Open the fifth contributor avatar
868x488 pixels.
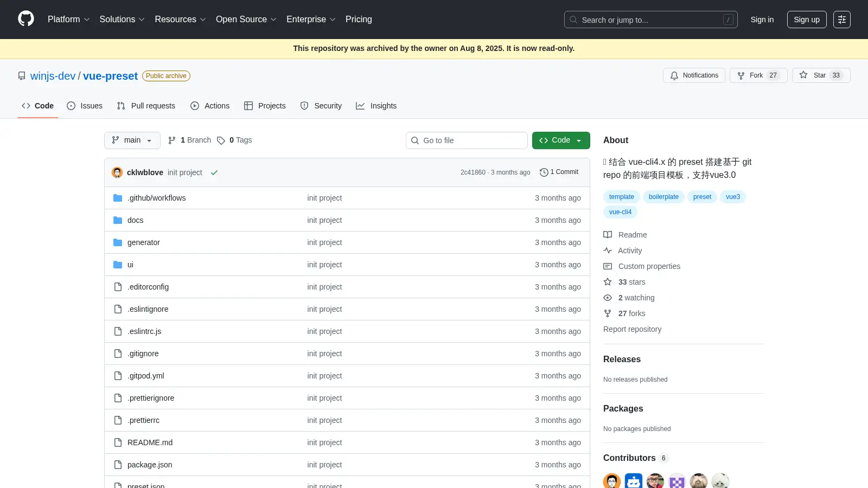click(699, 481)
